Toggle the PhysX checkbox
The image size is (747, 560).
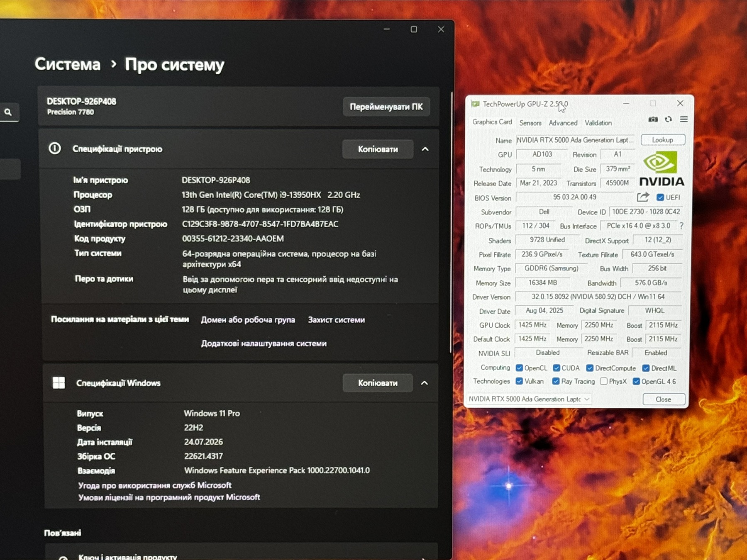[x=604, y=381]
